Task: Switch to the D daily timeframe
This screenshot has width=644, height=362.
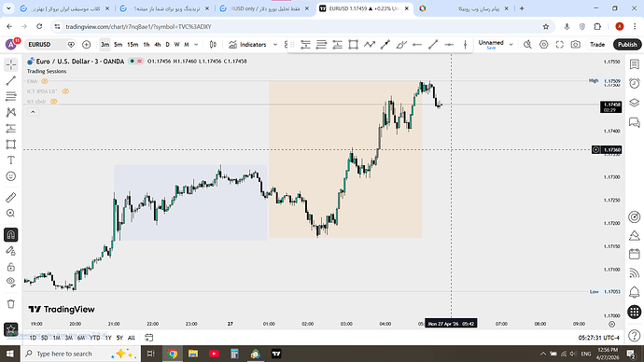Action: (168, 45)
